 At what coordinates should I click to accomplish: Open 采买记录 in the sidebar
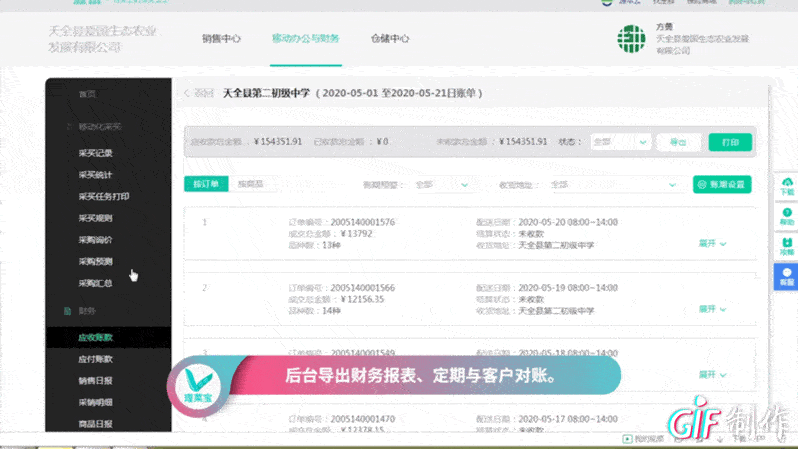pos(96,153)
